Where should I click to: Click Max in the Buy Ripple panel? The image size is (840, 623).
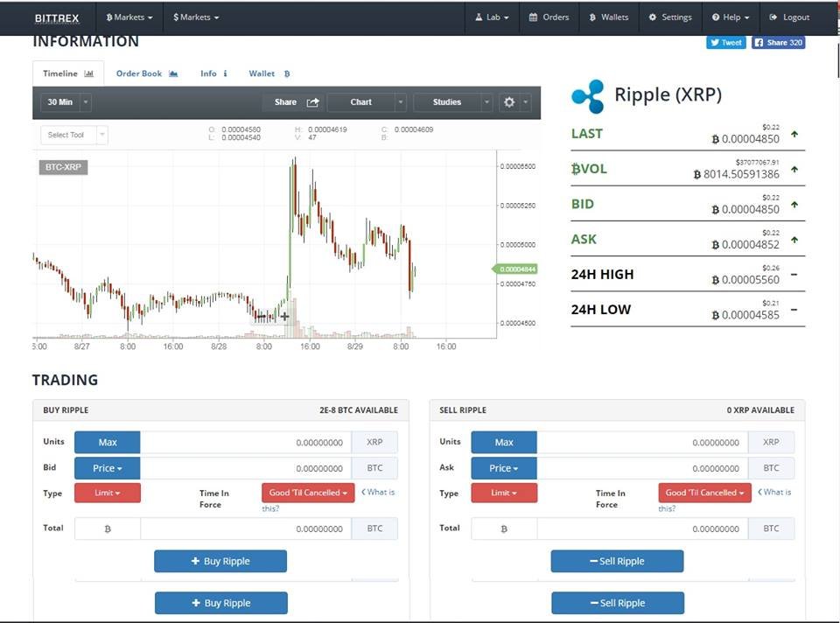pos(107,443)
